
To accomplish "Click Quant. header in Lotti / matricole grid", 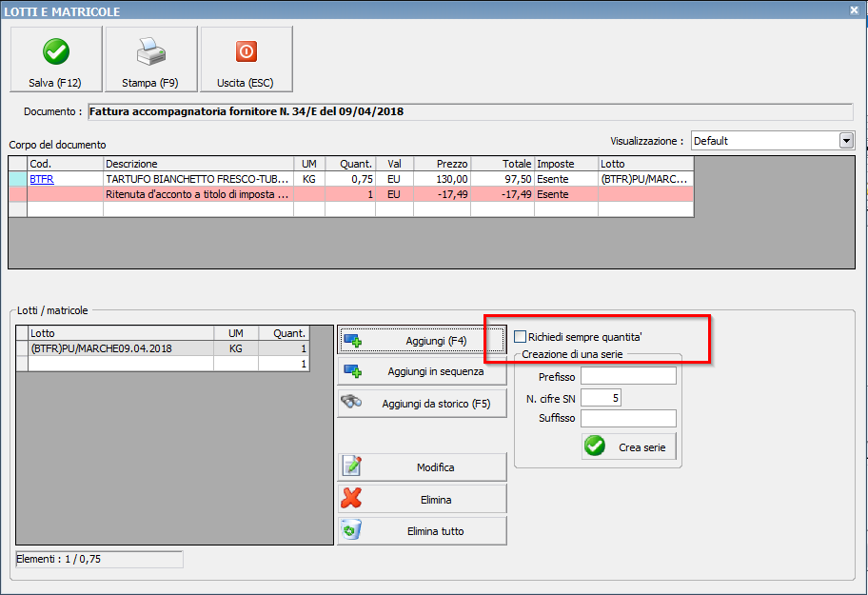I will coord(284,333).
